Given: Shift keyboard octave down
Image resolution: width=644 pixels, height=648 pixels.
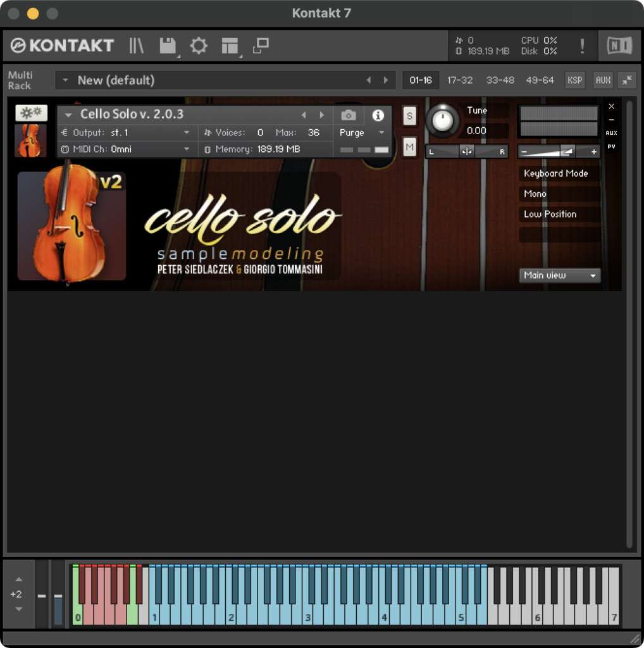Looking at the screenshot, I should coord(18,609).
